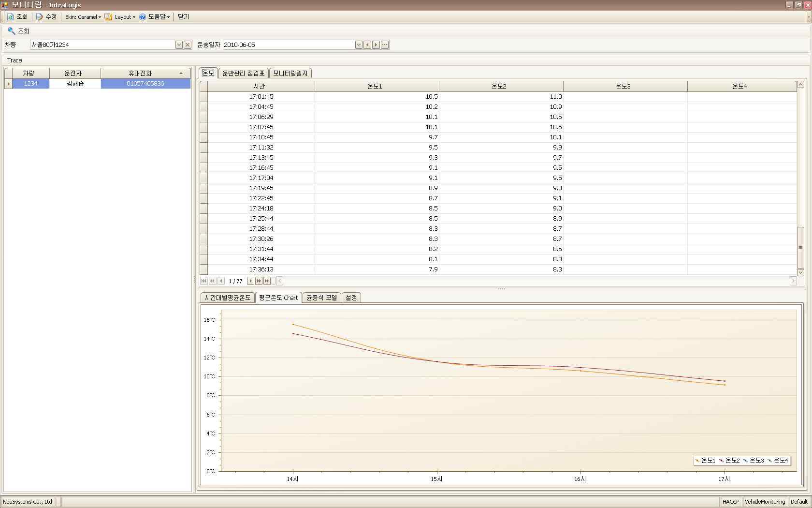Click the magnifier 조회 search button
The image size is (812, 508).
[x=19, y=30]
